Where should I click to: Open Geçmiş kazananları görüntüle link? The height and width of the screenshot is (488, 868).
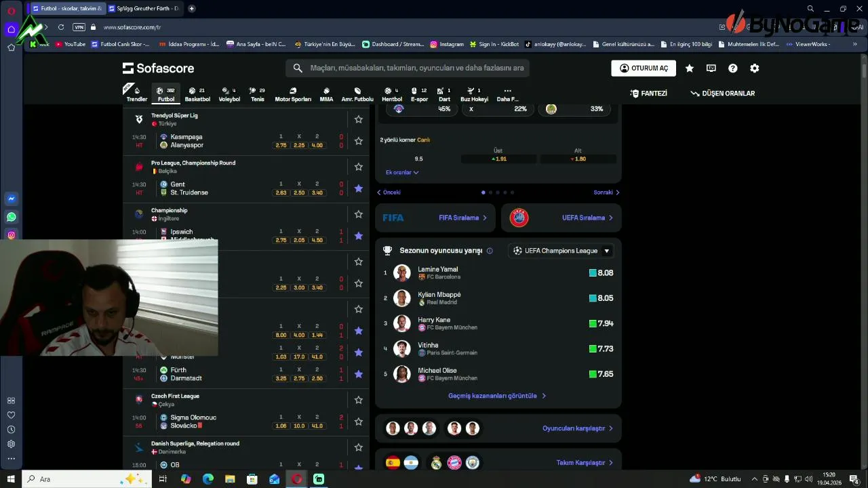pos(497,396)
